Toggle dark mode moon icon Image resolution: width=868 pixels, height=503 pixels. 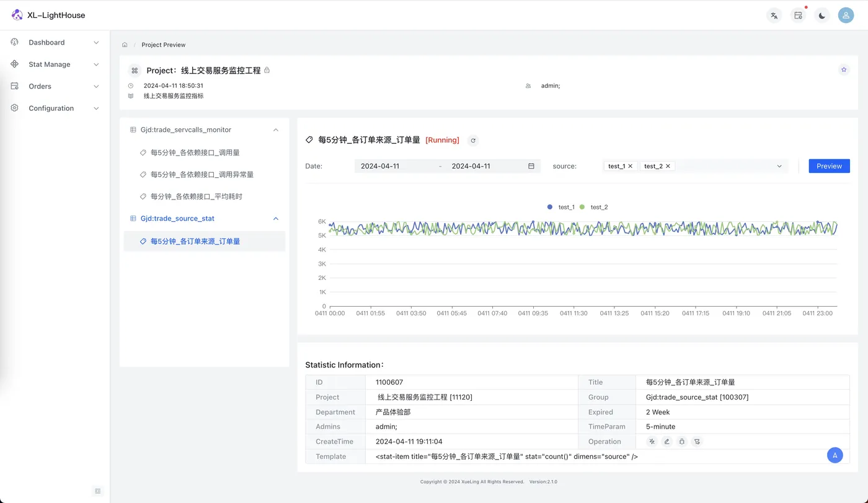point(822,15)
